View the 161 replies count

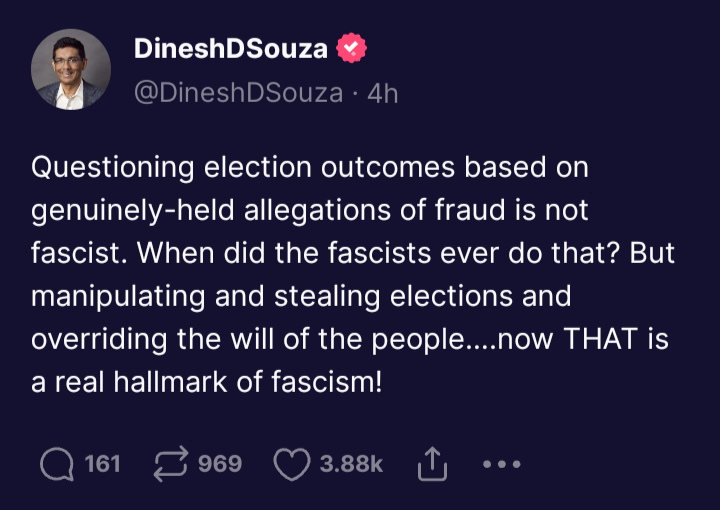click(102, 464)
